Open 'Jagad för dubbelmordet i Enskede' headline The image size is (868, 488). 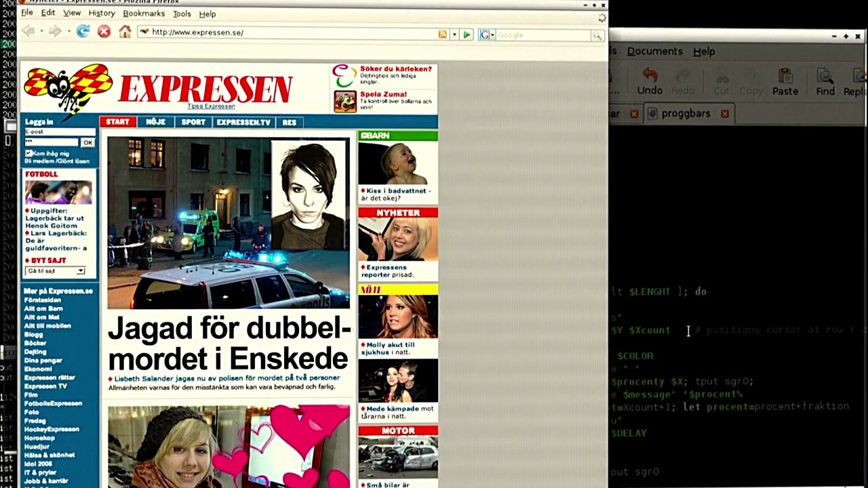click(x=229, y=342)
